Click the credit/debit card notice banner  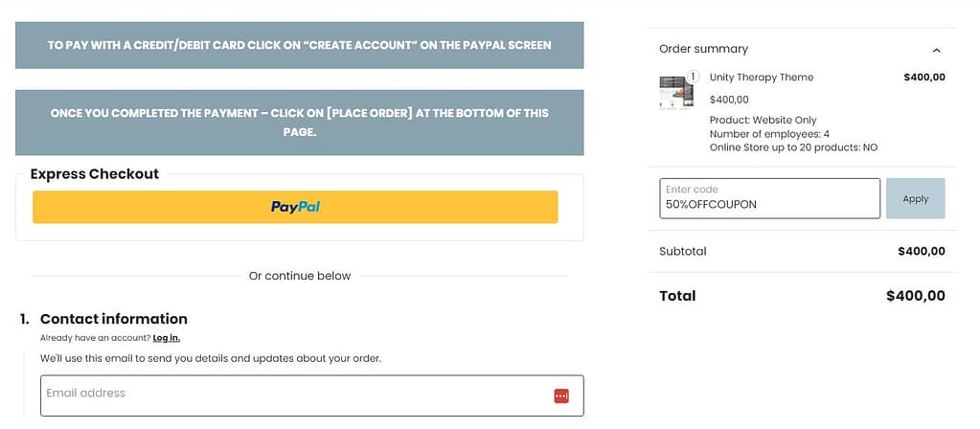pyautogui.click(x=299, y=45)
